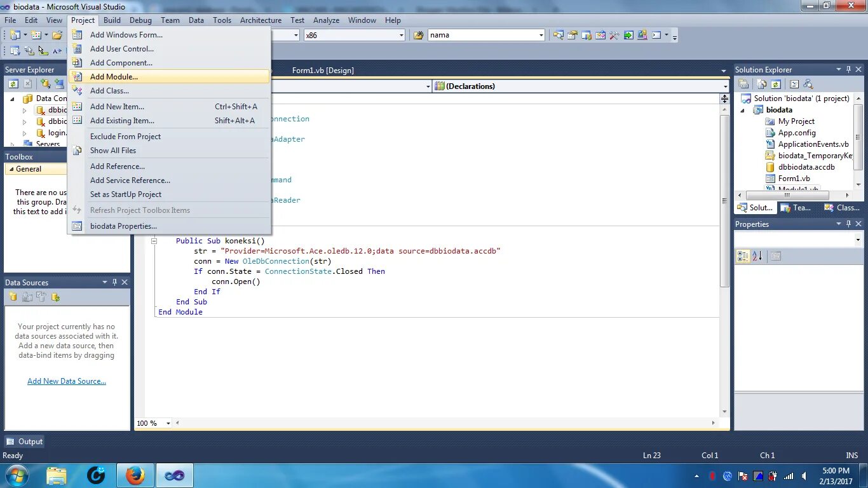The height and width of the screenshot is (488, 868).
Task: Pin the Solution Explorer panel with the pushpin
Action: point(848,69)
